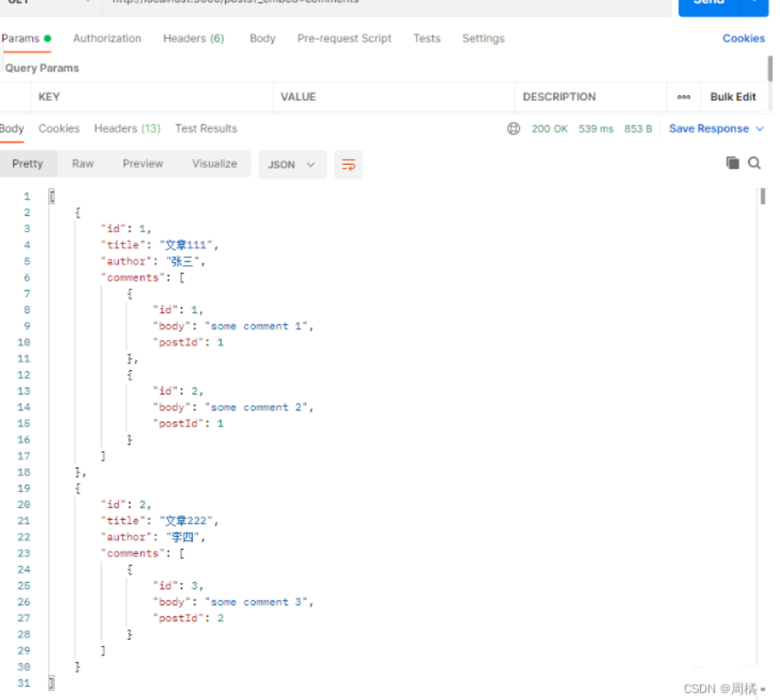Open the request Headers (6) tab
This screenshot has width=780, height=700.
click(x=193, y=39)
